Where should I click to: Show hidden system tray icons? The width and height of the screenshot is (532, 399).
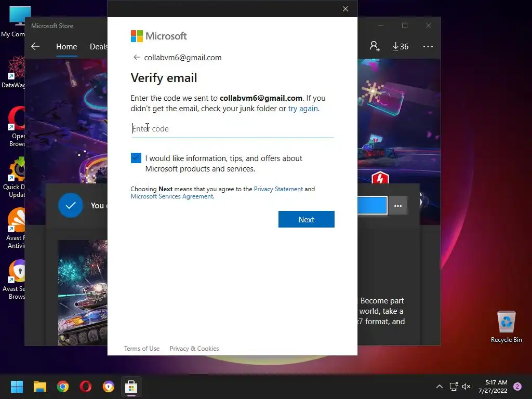(440, 387)
